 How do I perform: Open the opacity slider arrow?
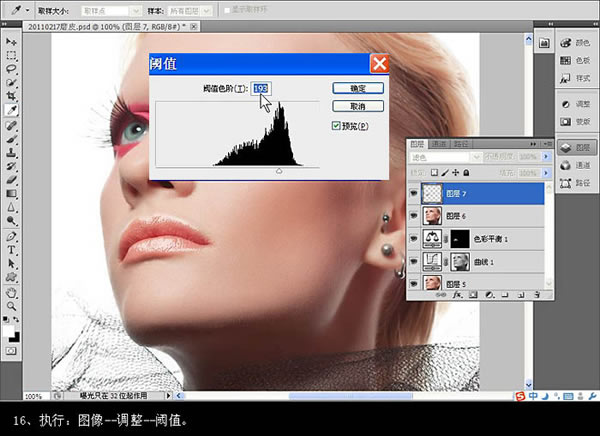click(x=546, y=157)
